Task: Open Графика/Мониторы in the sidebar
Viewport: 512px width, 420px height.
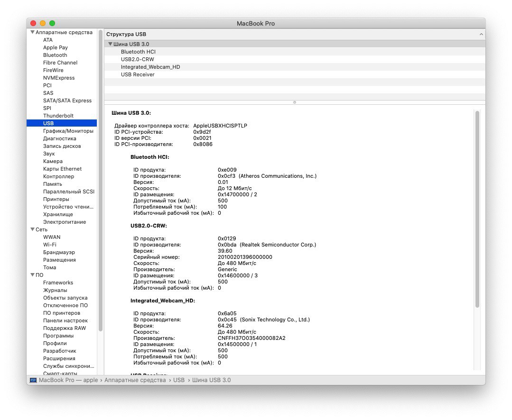Action: (x=68, y=131)
